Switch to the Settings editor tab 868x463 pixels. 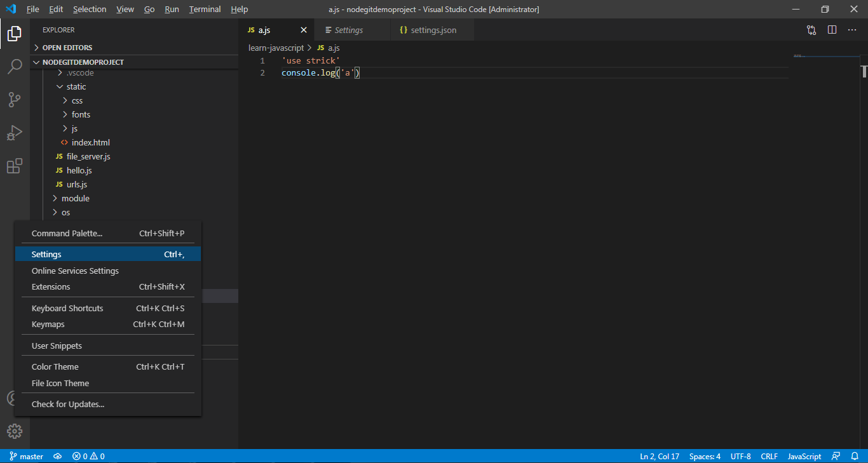point(353,30)
